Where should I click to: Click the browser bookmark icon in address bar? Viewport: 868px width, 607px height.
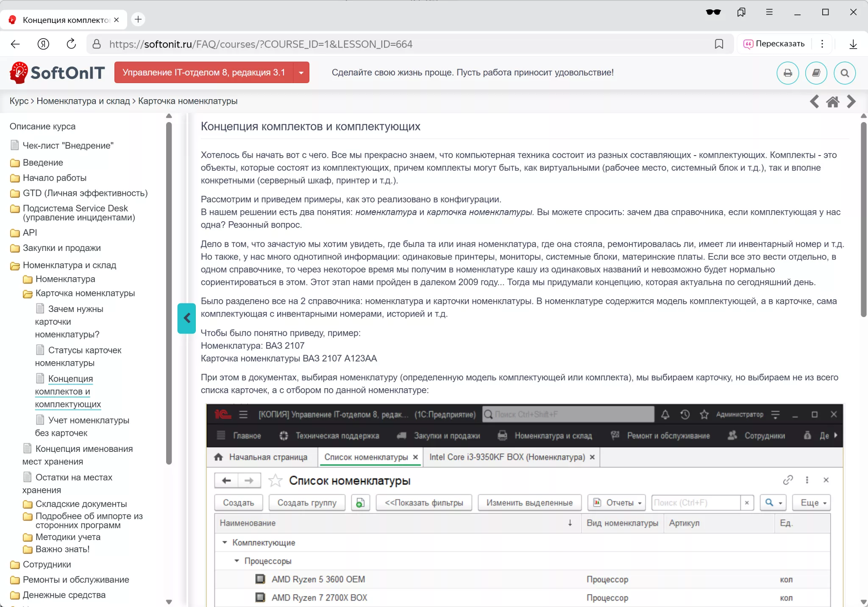coord(719,44)
